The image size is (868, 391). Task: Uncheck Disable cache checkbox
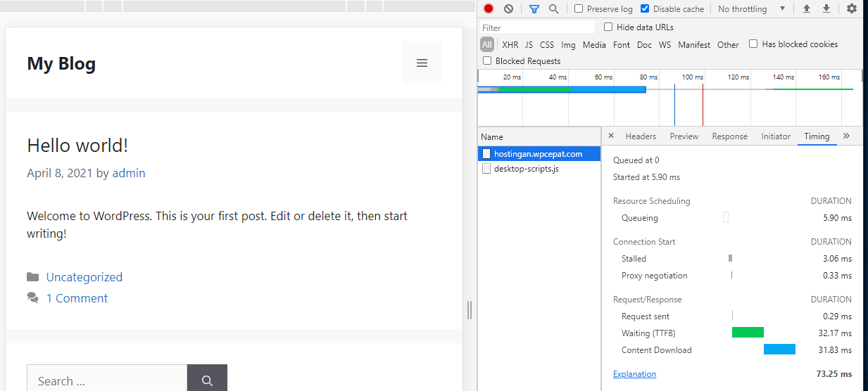pyautogui.click(x=645, y=9)
